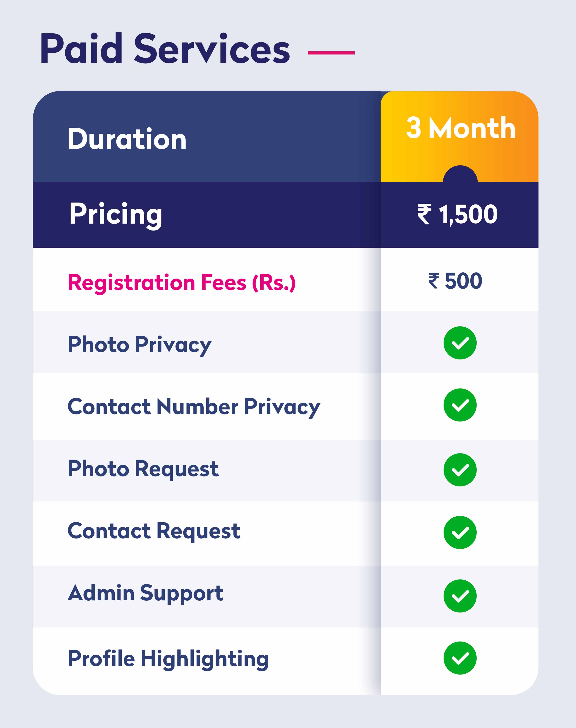Click the Contact Request checkmark icon
Viewport: 576px width, 728px height.
tap(460, 532)
